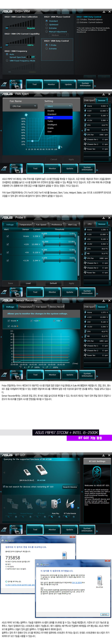The width and height of the screenshot is (112, 644).
Task: Open Auto Tuning in Probe II window
Action: pos(16,292)
